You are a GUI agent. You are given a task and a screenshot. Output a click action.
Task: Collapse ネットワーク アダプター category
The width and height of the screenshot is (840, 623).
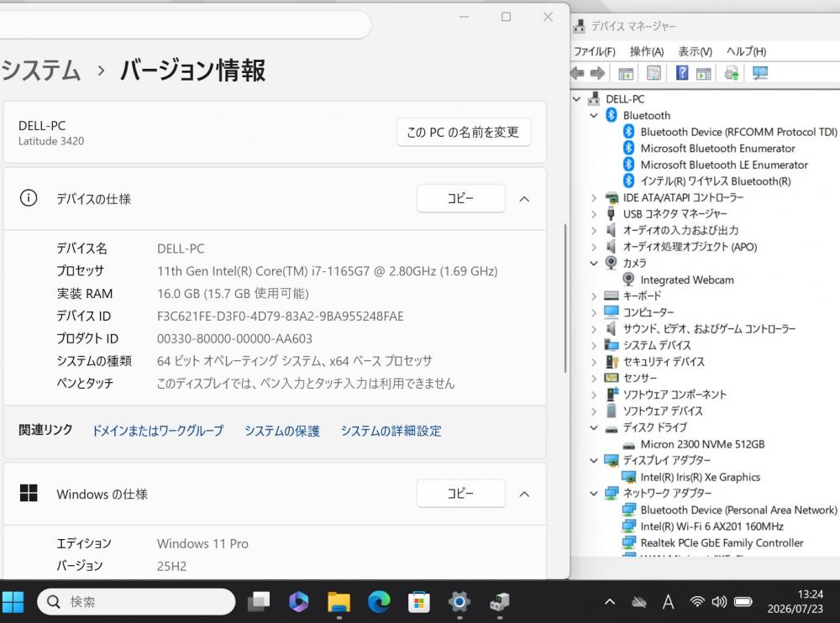[x=594, y=494]
